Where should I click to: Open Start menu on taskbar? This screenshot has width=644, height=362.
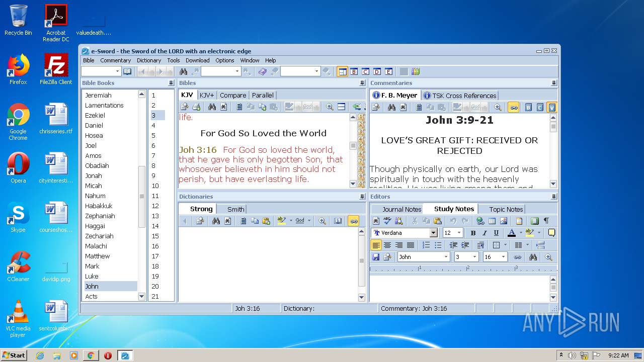(x=14, y=355)
